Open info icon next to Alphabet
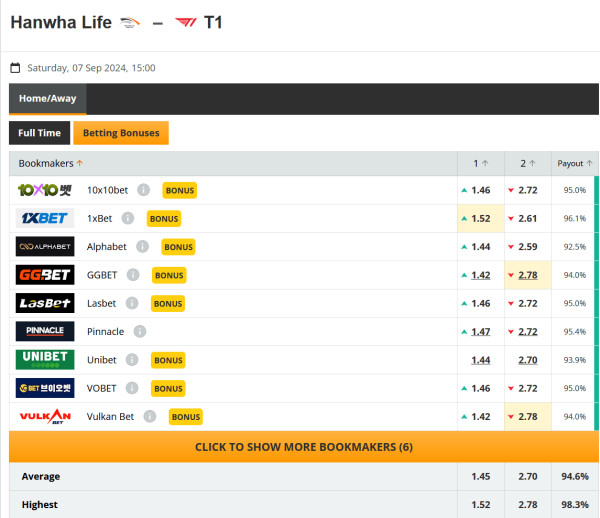Viewport: 600px width, 518px height. click(x=142, y=246)
